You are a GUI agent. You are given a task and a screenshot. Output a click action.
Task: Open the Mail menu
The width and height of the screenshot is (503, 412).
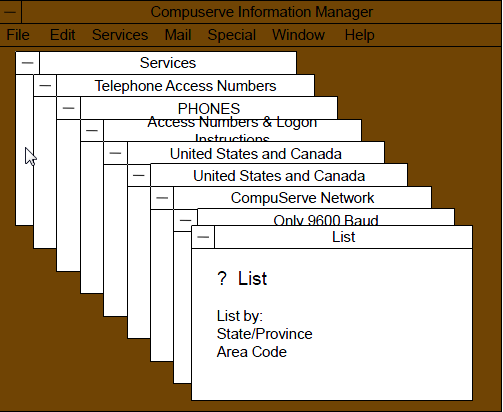tap(178, 35)
